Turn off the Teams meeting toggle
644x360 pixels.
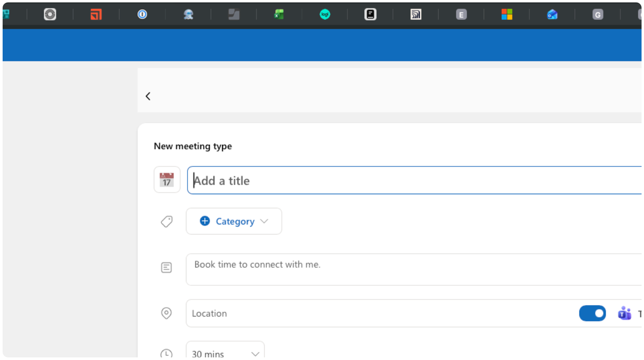tap(593, 313)
